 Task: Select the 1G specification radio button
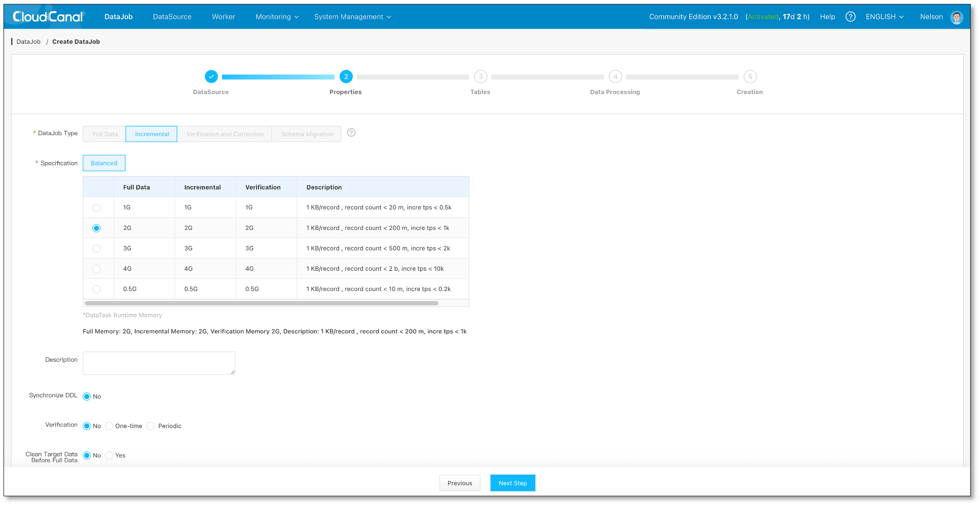point(97,208)
